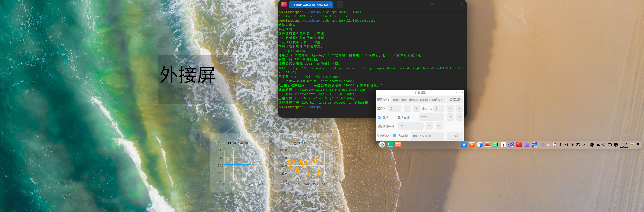The image size is (644, 212).
Task: Click the screenshot crop tray icon
Action: [598, 145]
